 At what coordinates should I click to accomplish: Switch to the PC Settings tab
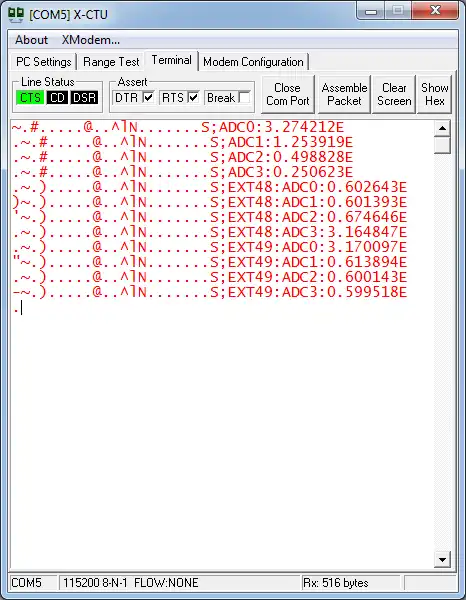coord(44,62)
